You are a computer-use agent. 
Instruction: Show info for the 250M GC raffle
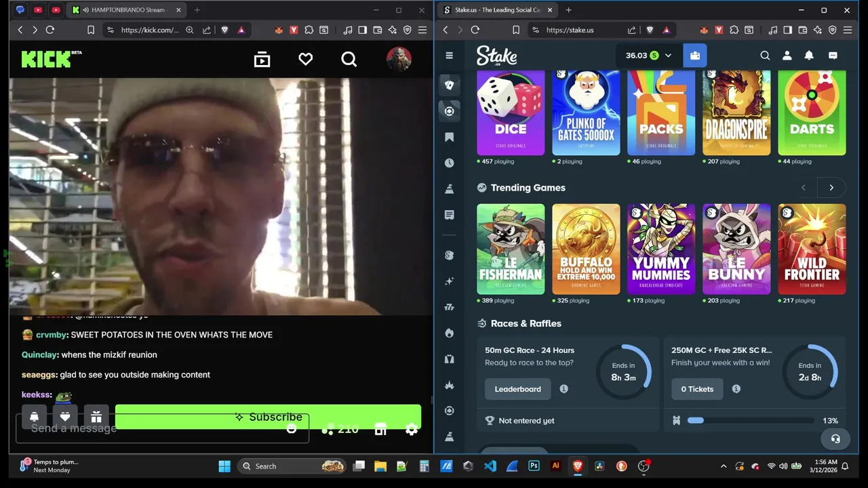coord(736,389)
